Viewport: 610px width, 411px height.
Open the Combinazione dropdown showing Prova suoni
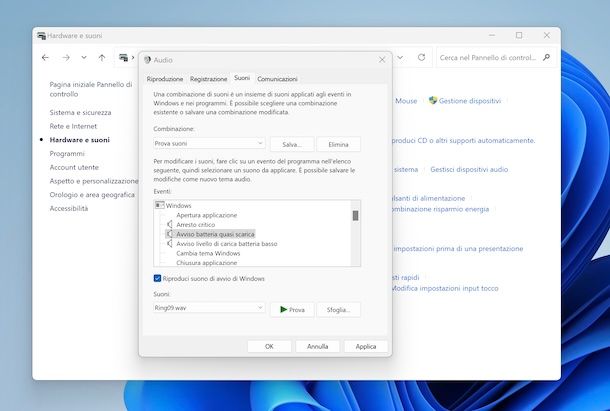pyautogui.click(x=209, y=144)
